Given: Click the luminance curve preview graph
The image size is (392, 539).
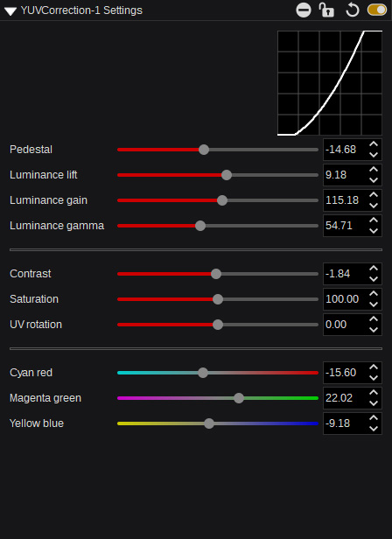Looking at the screenshot, I should coord(330,83).
